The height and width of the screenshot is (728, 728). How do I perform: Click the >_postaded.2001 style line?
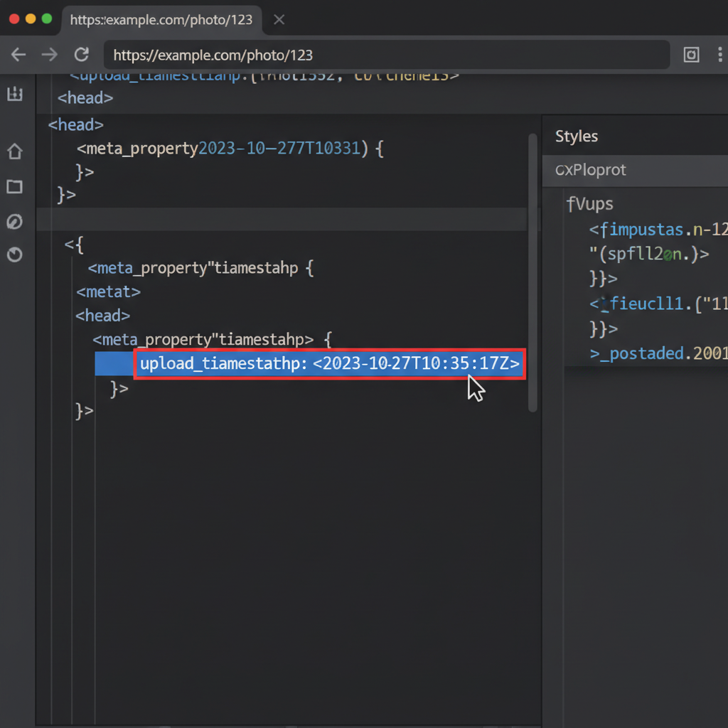[658, 354]
